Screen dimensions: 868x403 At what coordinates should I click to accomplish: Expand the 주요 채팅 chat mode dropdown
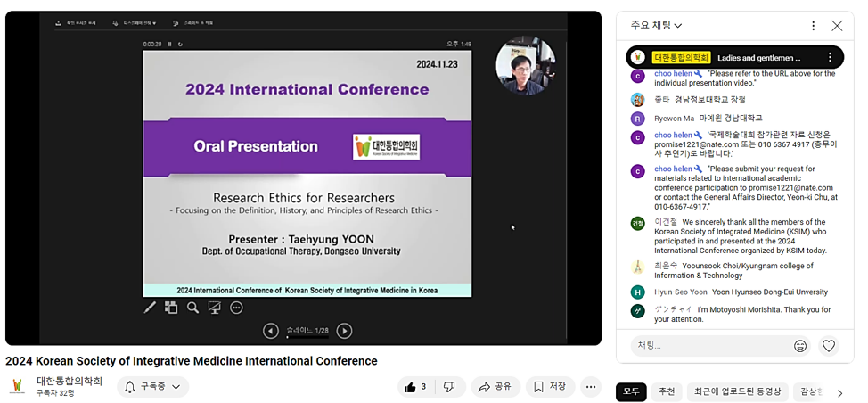point(657,26)
